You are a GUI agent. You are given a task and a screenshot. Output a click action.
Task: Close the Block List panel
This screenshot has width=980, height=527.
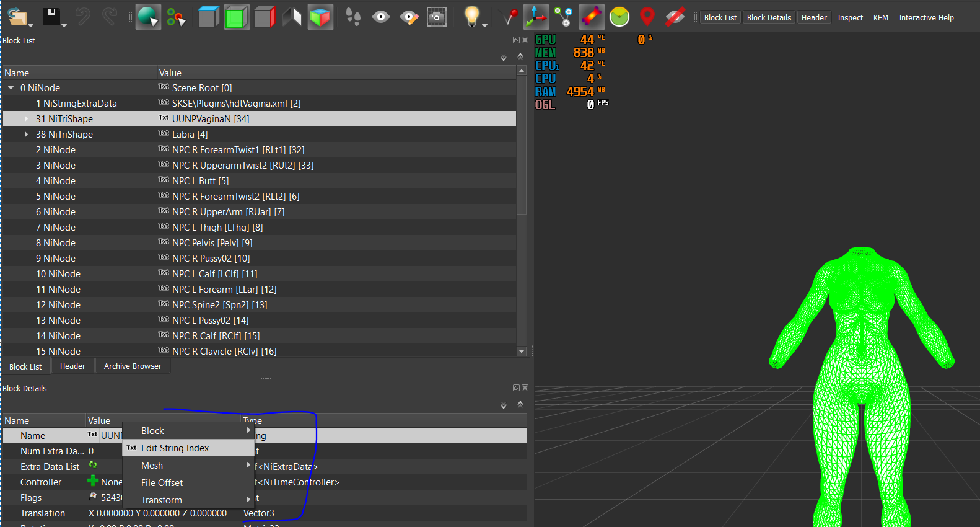[525, 40]
